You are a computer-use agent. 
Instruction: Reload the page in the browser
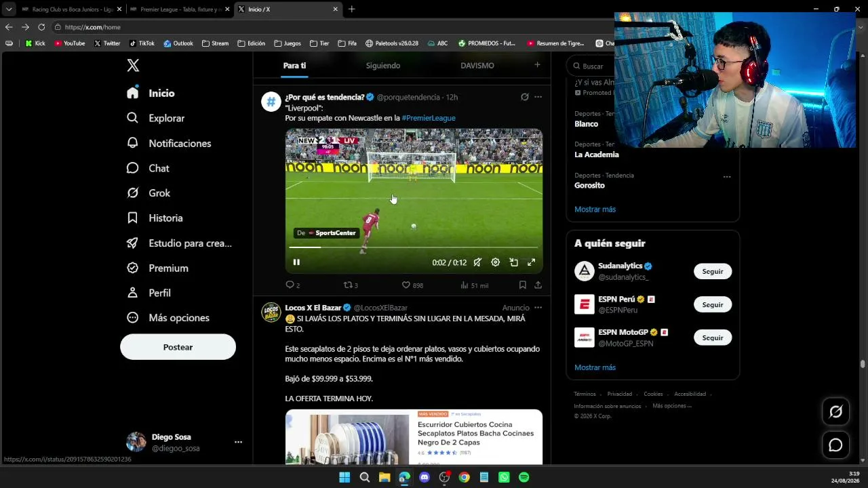click(41, 27)
